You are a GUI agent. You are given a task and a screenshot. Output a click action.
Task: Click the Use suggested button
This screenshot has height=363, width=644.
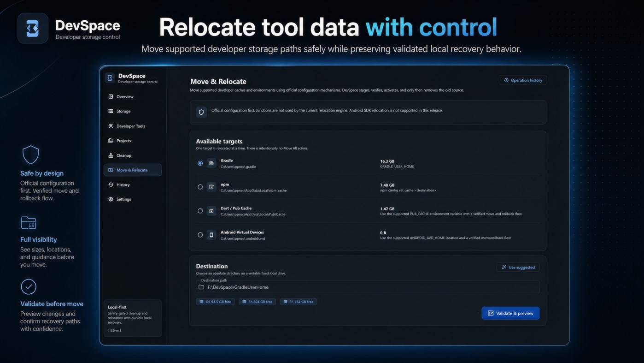518,267
